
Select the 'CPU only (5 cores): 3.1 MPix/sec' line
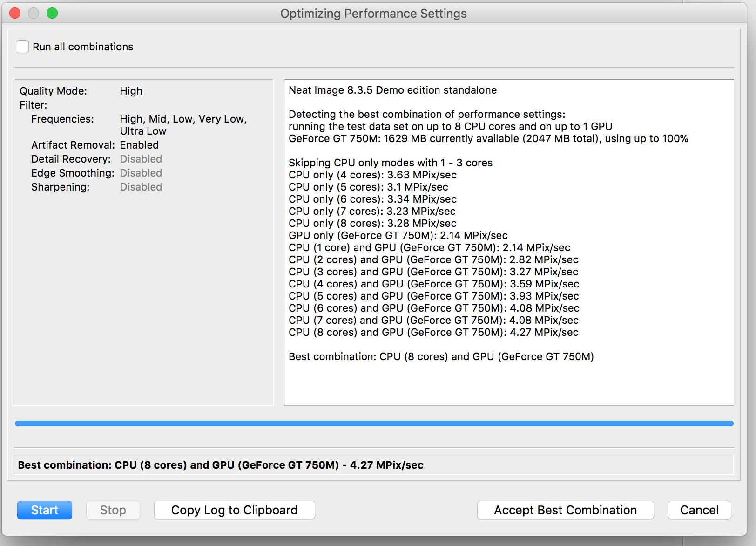368,187
